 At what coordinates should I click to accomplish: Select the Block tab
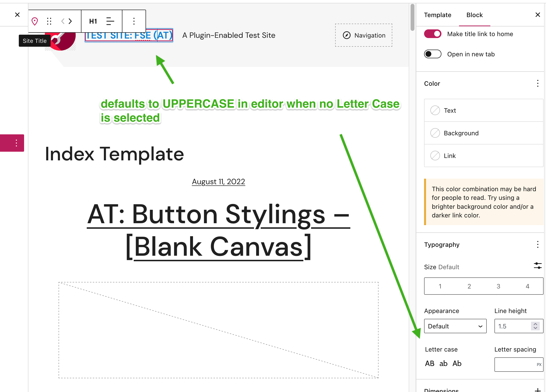pyautogui.click(x=474, y=15)
